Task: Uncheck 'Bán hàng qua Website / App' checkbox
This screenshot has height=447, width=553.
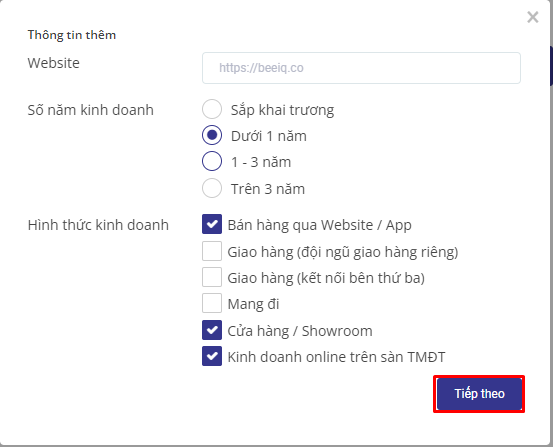Action: tap(212, 224)
